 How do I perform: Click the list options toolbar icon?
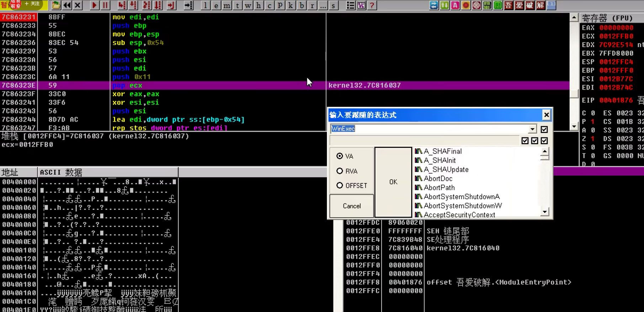351,5
